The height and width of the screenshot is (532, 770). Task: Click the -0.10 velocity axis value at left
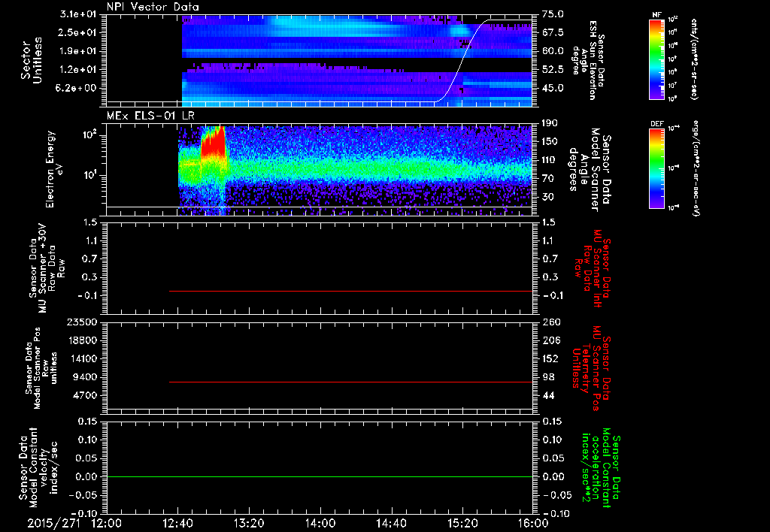[x=84, y=513]
